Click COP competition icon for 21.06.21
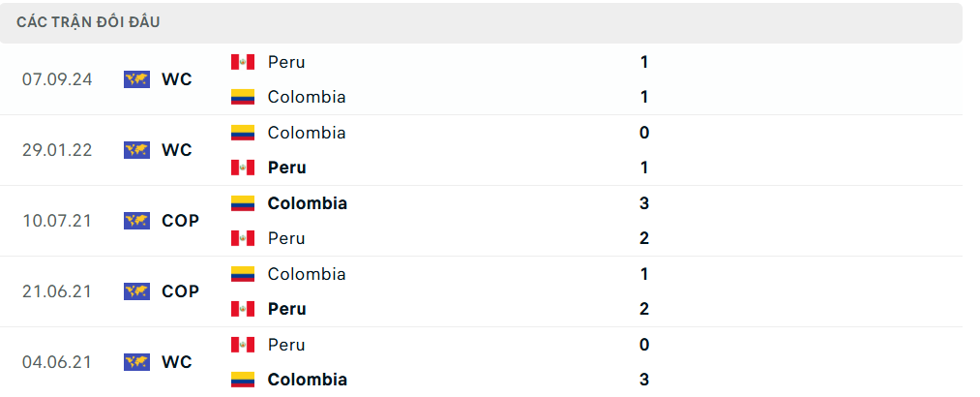 (136, 291)
